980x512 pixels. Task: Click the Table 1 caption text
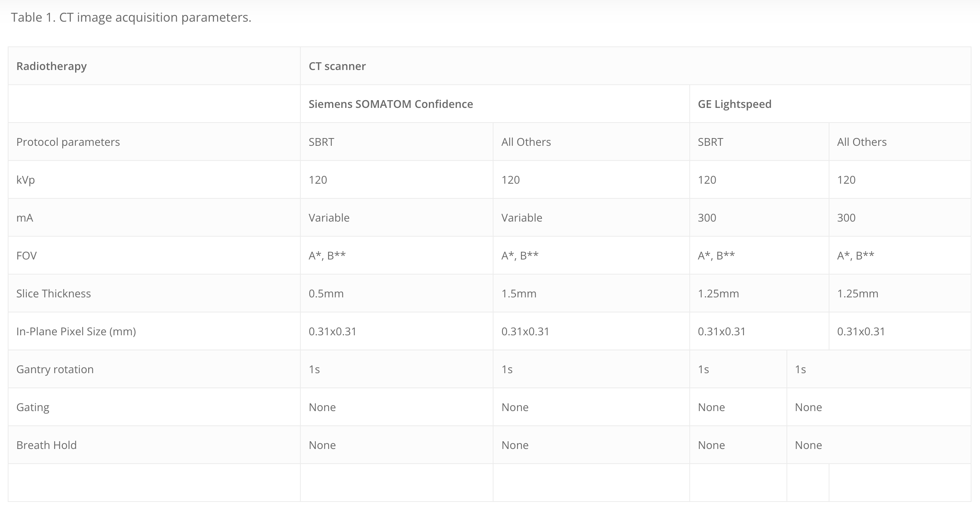[131, 17]
